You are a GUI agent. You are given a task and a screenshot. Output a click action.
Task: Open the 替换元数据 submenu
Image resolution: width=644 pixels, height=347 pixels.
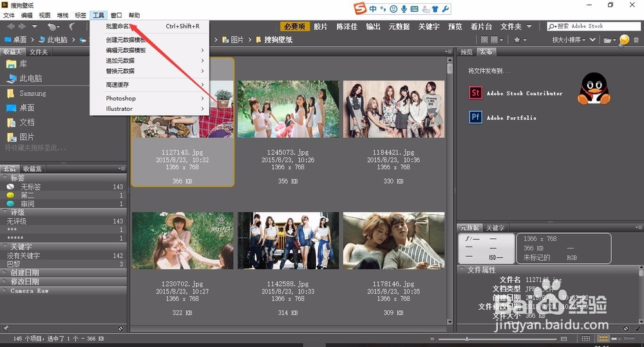coord(149,71)
